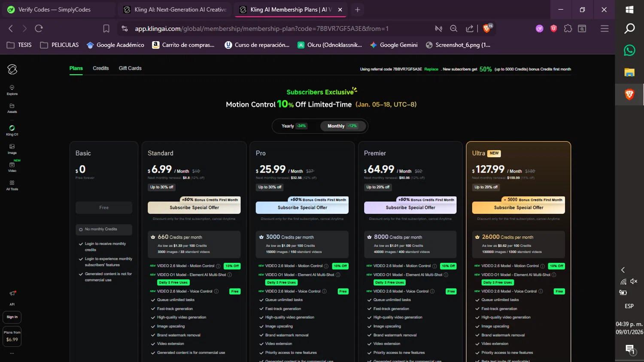This screenshot has width=644, height=362.
Task: Subscribe Special Offer for Ultra plan
Action: [x=519, y=207]
